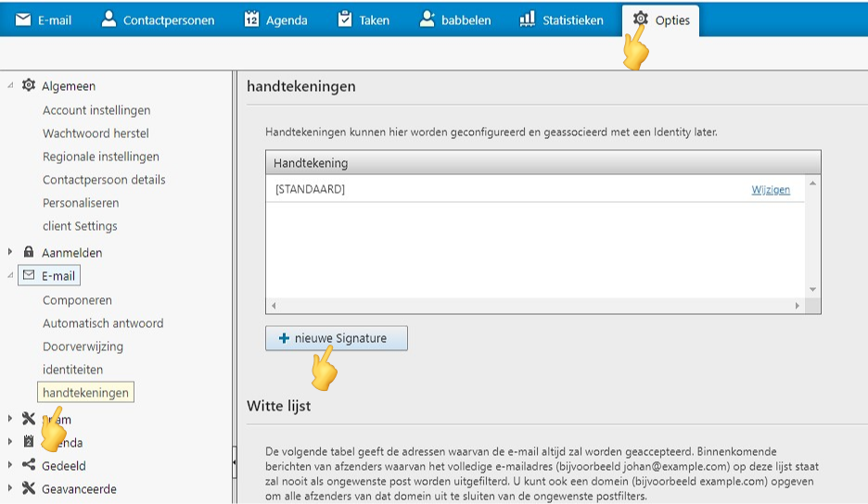Viewport: 868px width, 504px height.
Task: Click the Aanmelden padlock icon
Action: 29,252
